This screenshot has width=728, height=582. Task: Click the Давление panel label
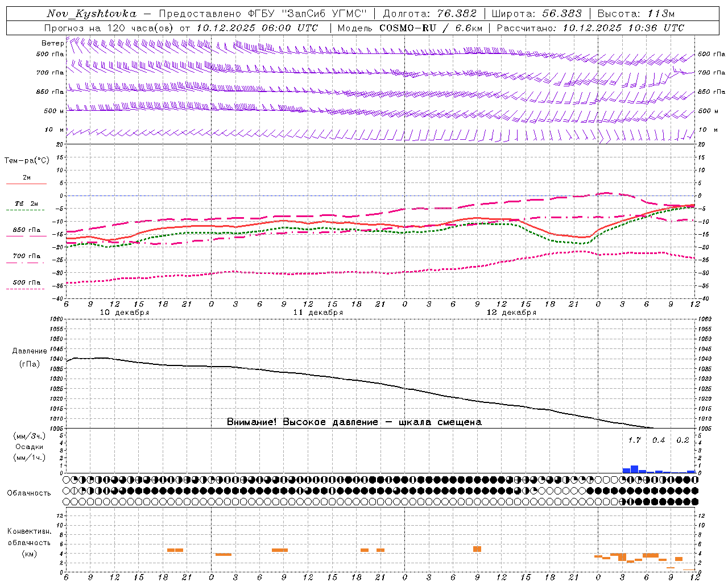[x=30, y=351]
